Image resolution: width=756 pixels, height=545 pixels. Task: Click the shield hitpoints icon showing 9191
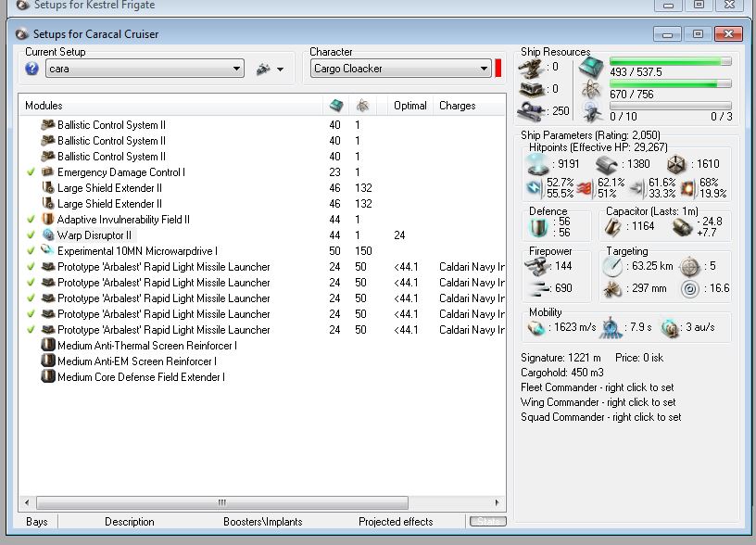click(x=537, y=164)
